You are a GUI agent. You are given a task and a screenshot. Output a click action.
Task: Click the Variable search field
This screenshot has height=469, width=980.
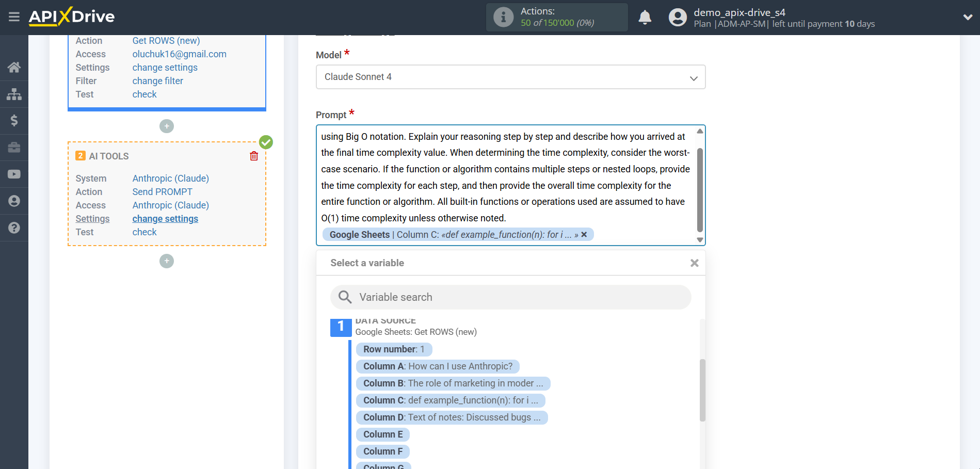(510, 297)
